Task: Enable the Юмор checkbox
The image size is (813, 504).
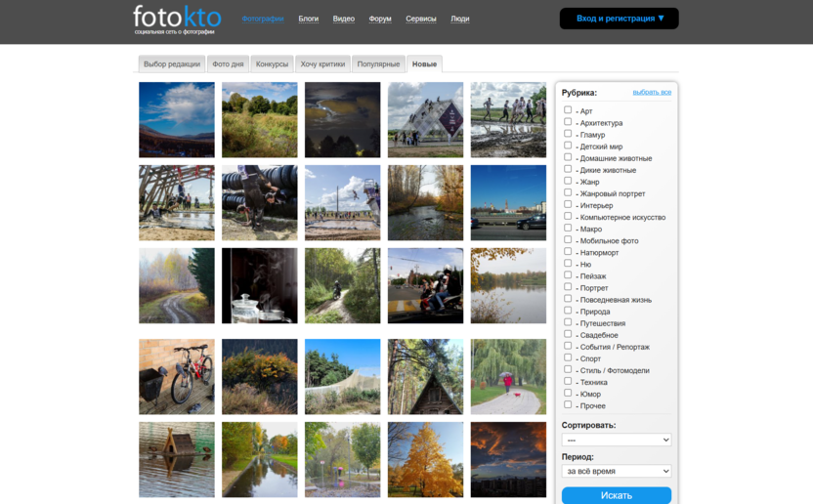Action: [568, 393]
